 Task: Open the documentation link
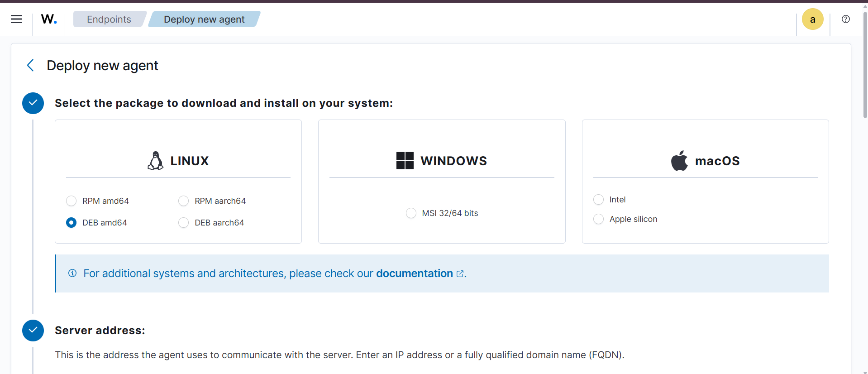[414, 273]
